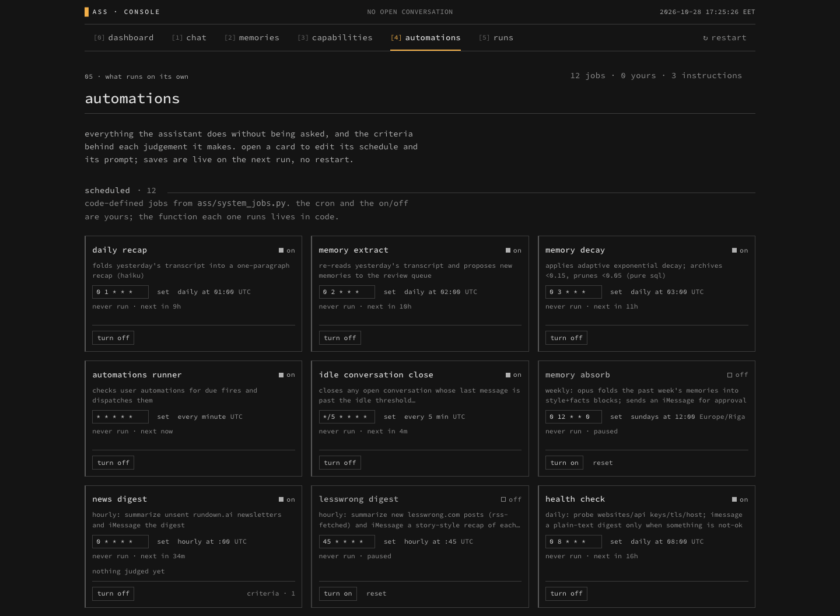Screen dimensions: 840x616
Task: Select the automations tab
Action: coord(425,38)
